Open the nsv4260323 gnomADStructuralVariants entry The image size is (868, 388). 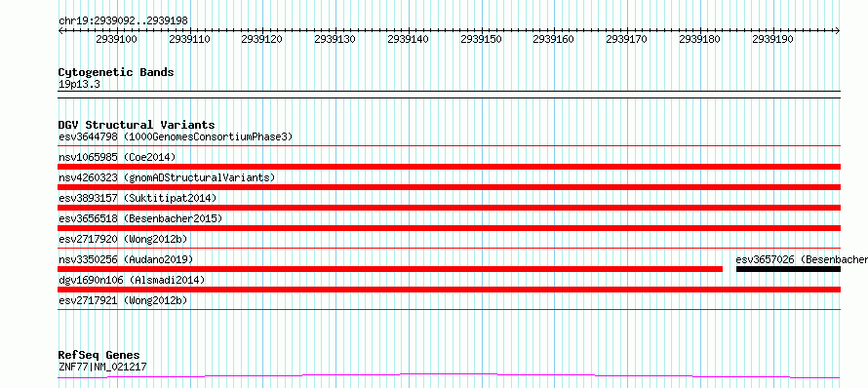click(167, 177)
